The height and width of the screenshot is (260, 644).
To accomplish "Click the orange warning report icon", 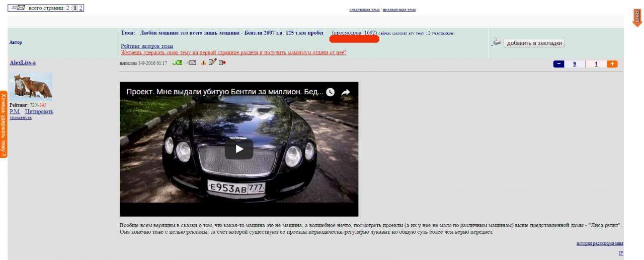I will click(203, 62).
